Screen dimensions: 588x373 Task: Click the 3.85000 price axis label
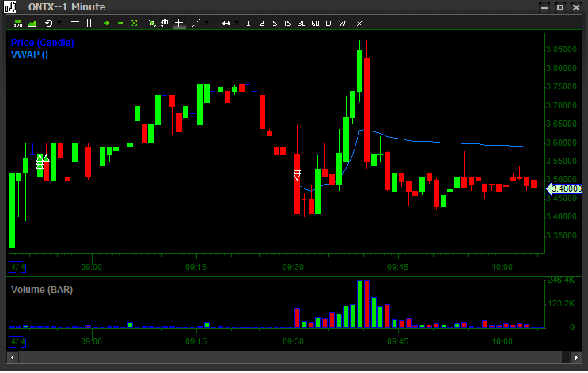561,50
